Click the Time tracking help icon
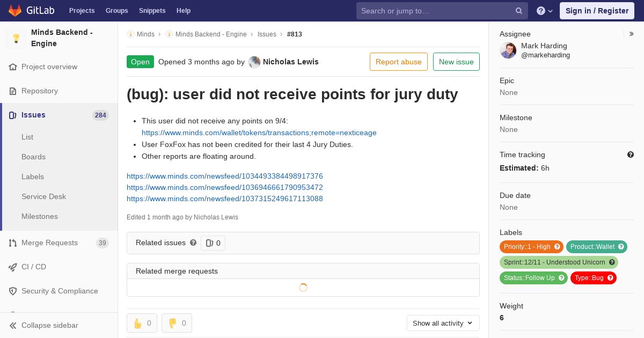Viewport: 644px width, 338px height. (x=631, y=155)
